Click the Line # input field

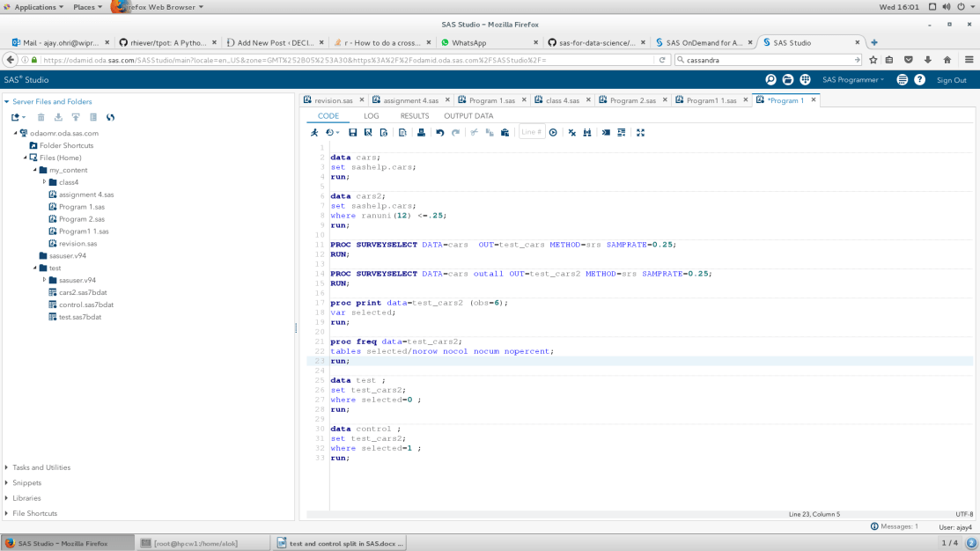point(532,133)
